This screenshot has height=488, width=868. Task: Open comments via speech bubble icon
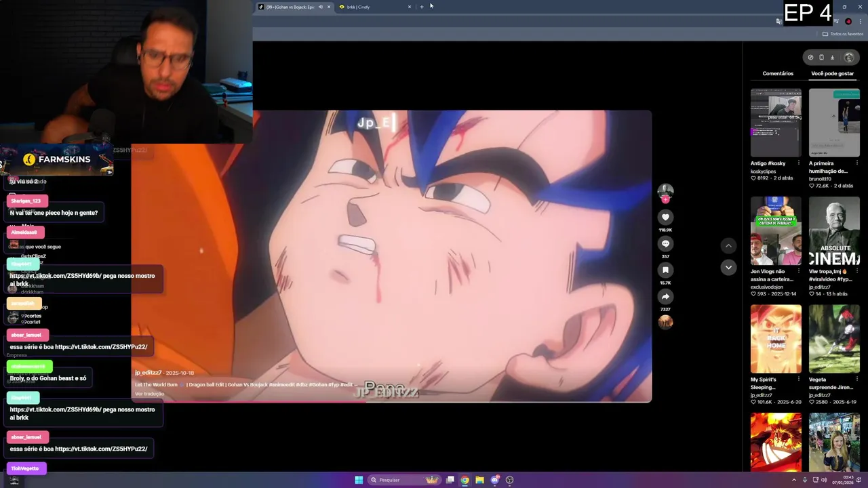[665, 243]
